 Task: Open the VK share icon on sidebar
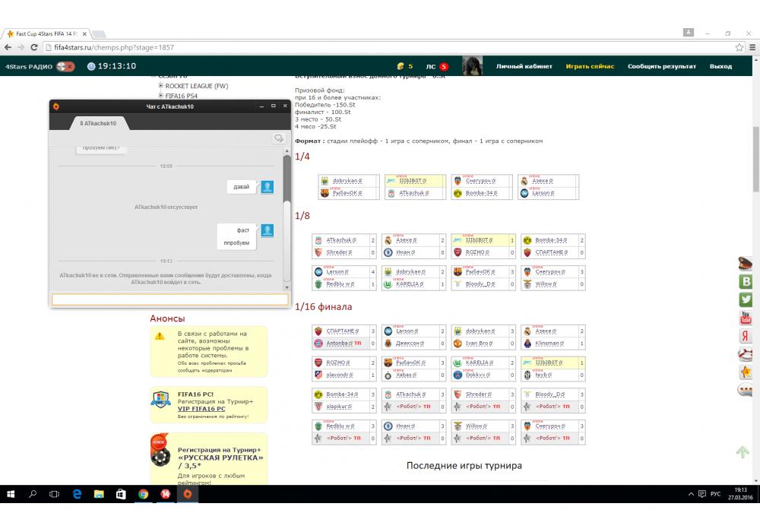click(746, 282)
